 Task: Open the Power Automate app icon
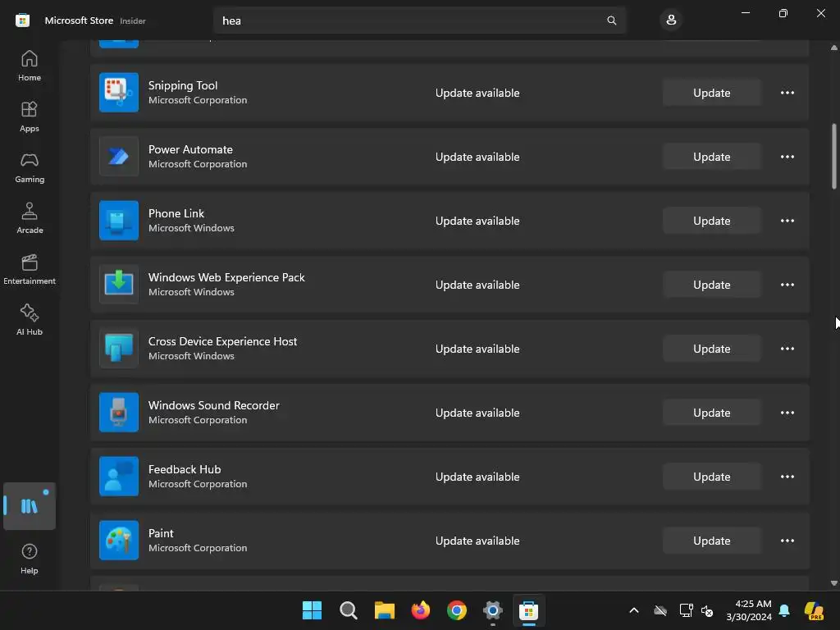(119, 157)
